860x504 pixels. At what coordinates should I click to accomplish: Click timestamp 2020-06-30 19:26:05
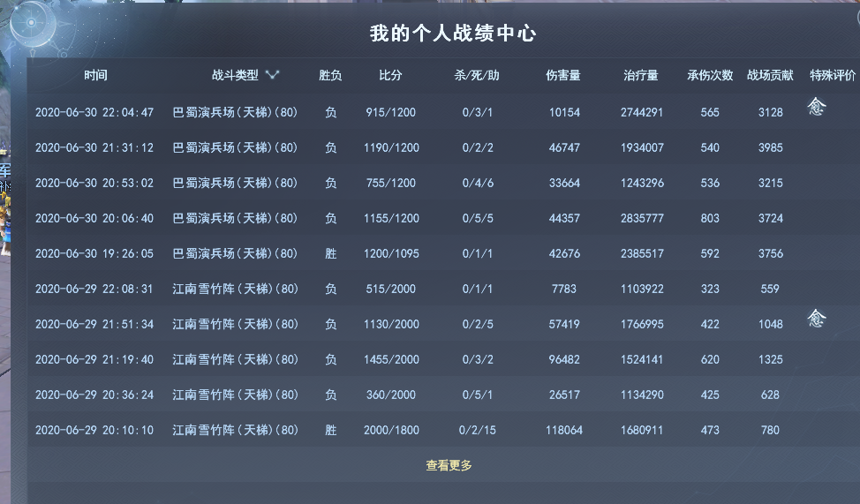coord(94,254)
